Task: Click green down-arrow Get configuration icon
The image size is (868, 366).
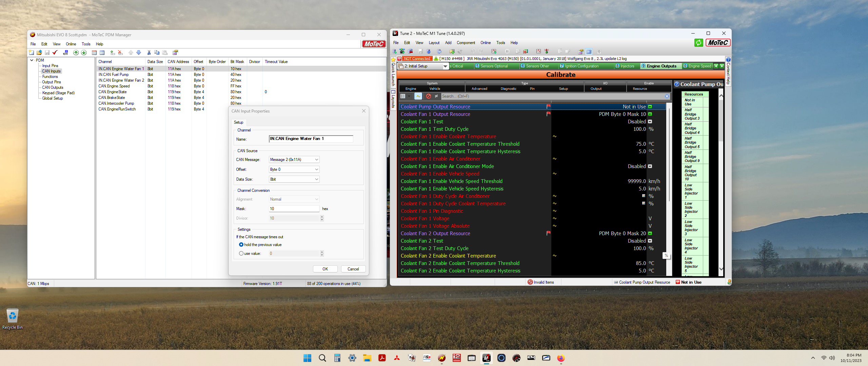Action: pos(84,53)
